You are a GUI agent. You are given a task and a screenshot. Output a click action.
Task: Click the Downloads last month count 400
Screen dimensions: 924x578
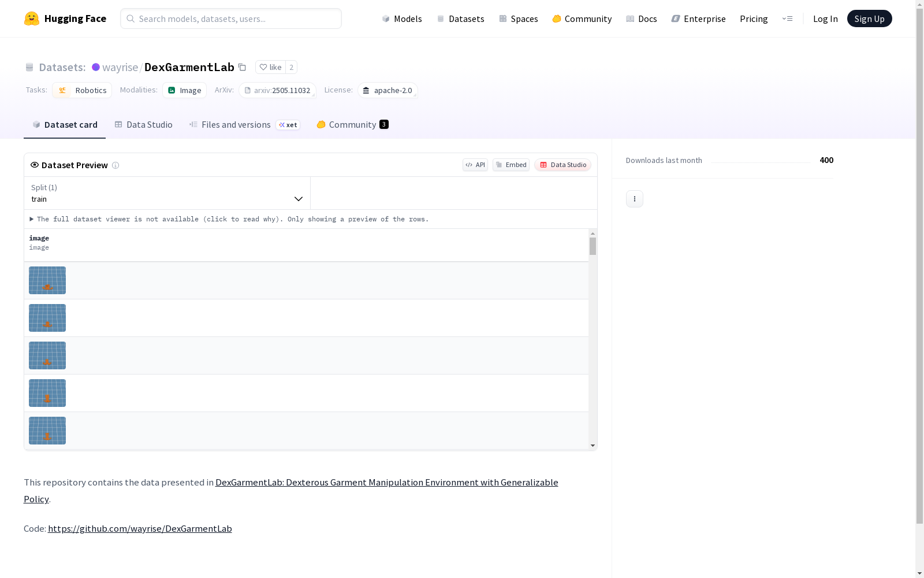(826, 160)
